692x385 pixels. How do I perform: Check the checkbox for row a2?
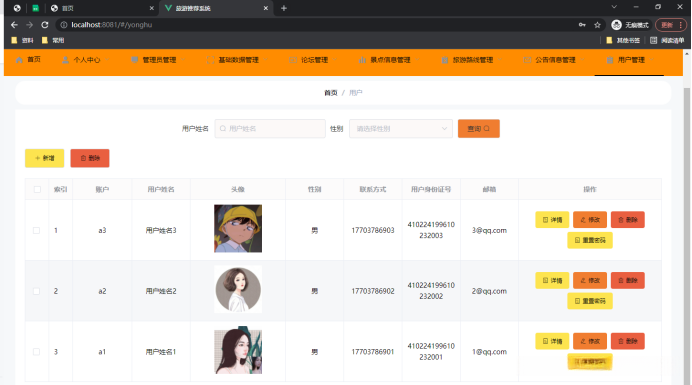37,291
